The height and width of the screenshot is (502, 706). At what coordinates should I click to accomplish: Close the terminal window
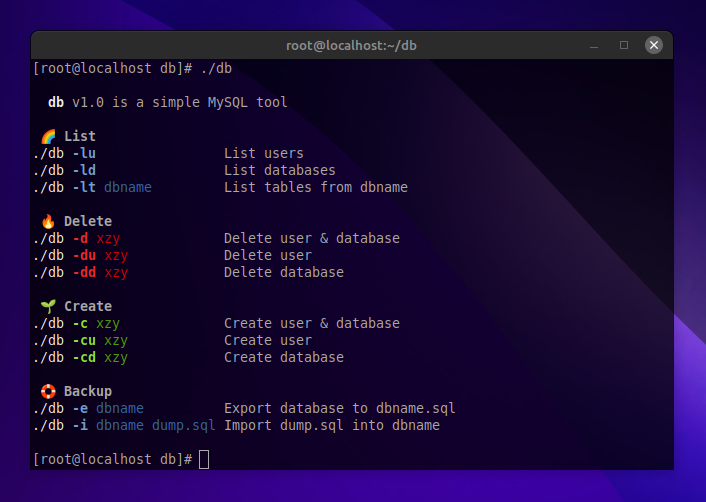click(x=653, y=45)
